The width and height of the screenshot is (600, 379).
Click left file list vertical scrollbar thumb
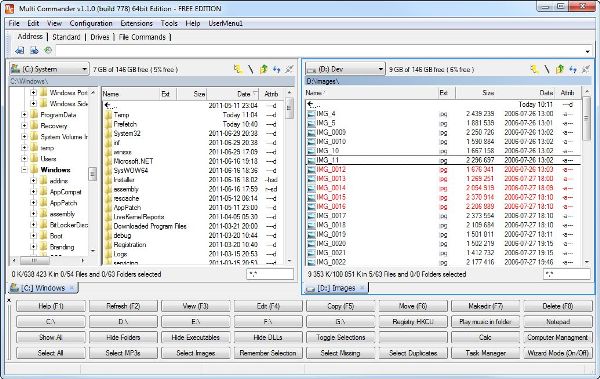(290, 108)
